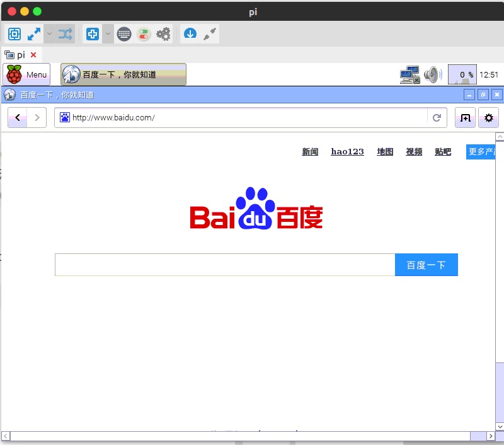
Task: Go back with the browser back arrow
Action: [x=18, y=118]
